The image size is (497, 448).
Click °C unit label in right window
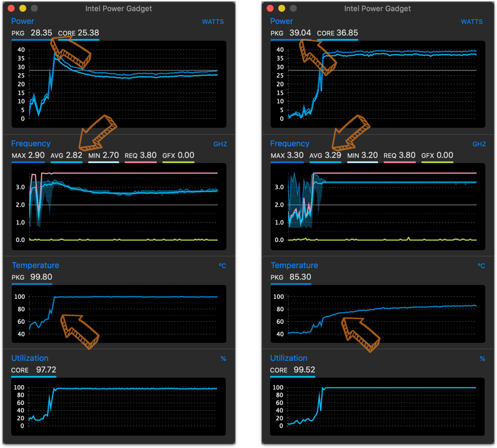(x=481, y=266)
